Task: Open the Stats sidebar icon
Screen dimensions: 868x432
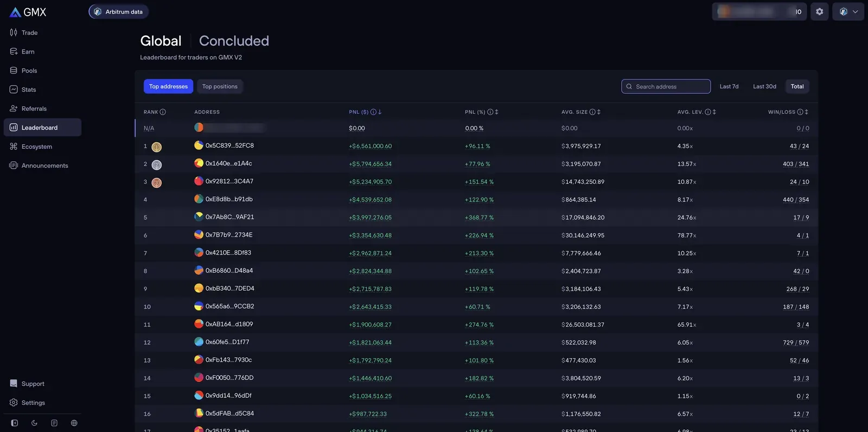Action: coord(14,90)
